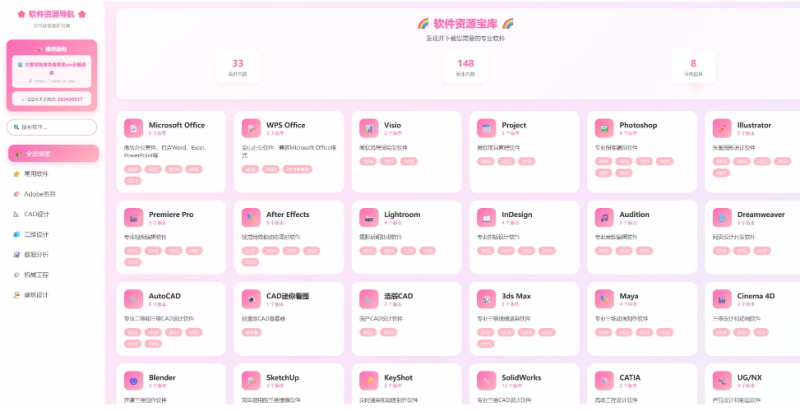Select the CATIA gear icon

click(x=604, y=381)
